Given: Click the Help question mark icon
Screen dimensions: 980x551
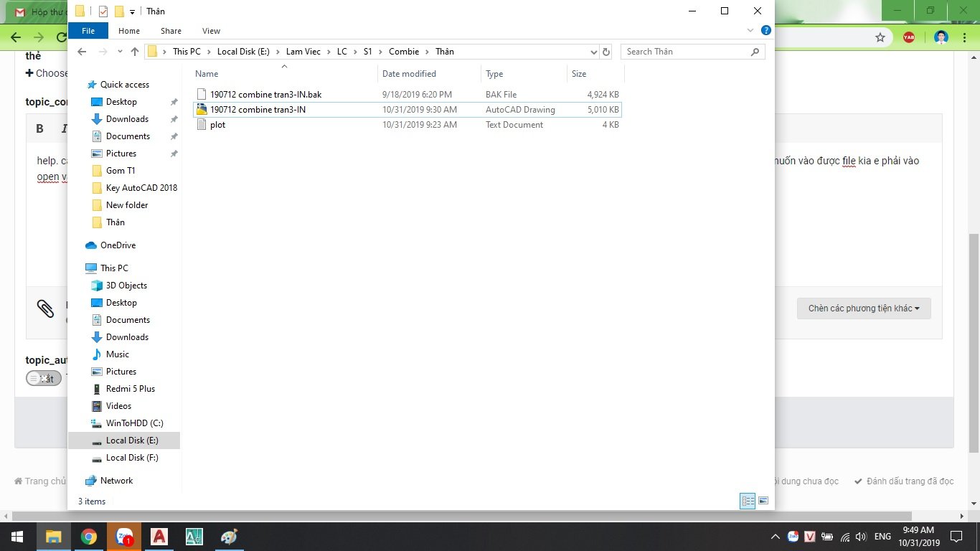Looking at the screenshot, I should click(765, 31).
